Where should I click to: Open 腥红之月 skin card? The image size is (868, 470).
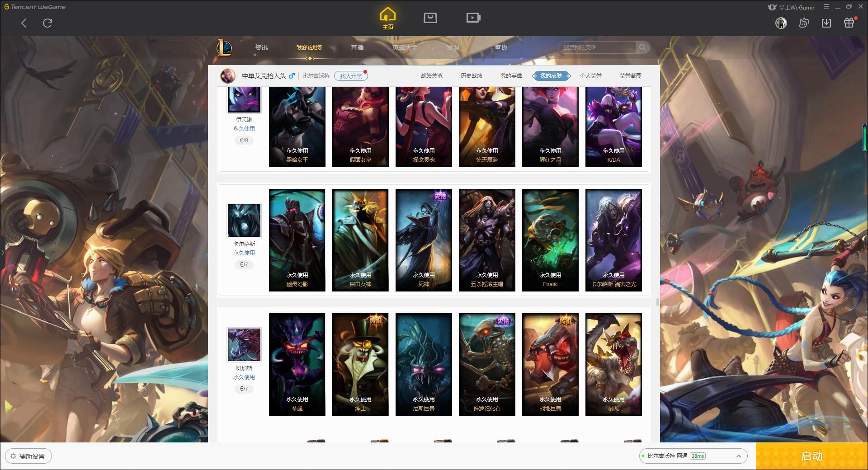550,127
